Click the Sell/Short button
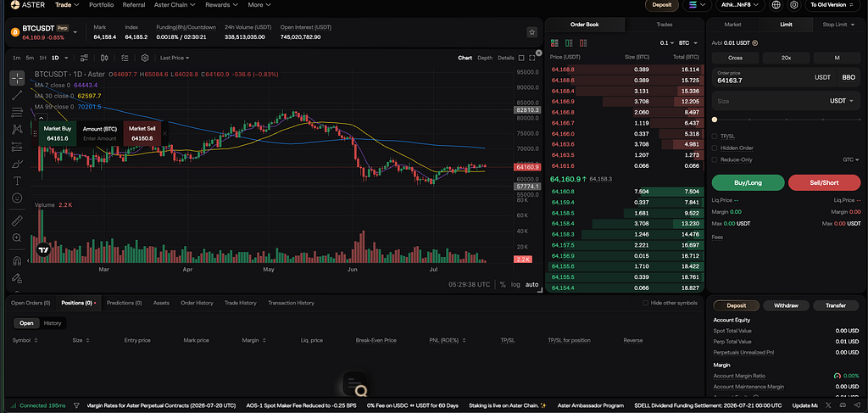 (x=824, y=182)
